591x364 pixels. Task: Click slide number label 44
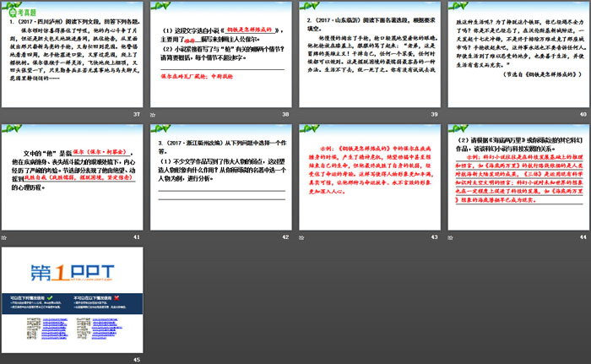[583, 237]
